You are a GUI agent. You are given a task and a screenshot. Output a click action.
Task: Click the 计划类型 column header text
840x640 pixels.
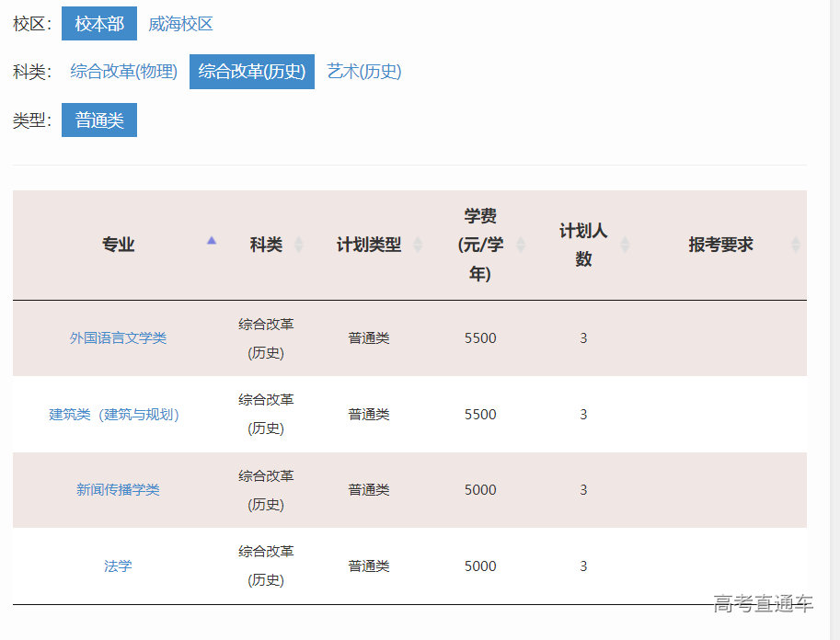pos(368,245)
